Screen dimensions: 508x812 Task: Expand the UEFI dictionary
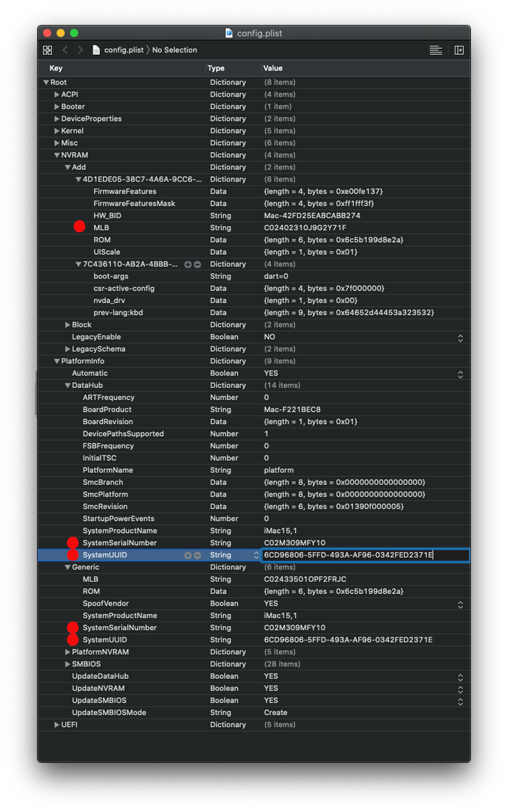(x=56, y=725)
